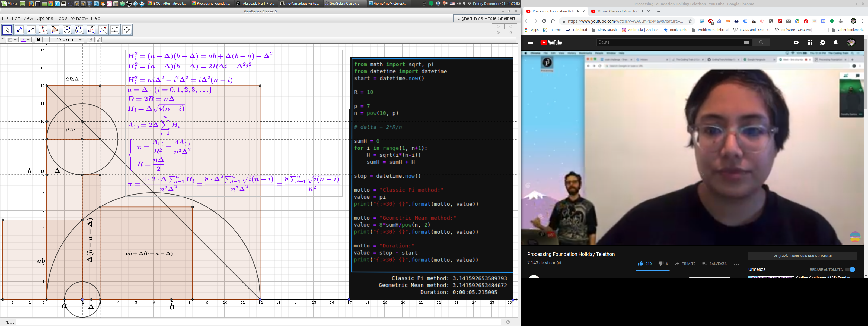
Task: Click the YouTube logo
Action: pos(552,43)
